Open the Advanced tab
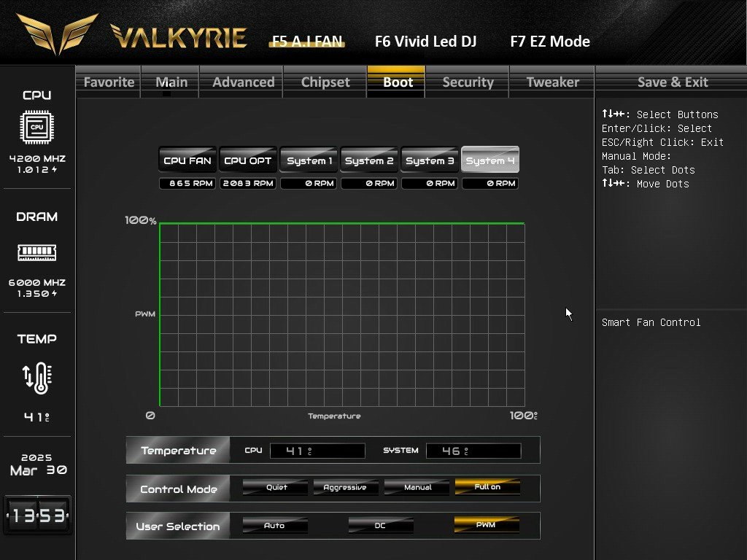The height and width of the screenshot is (560, 747). (243, 82)
